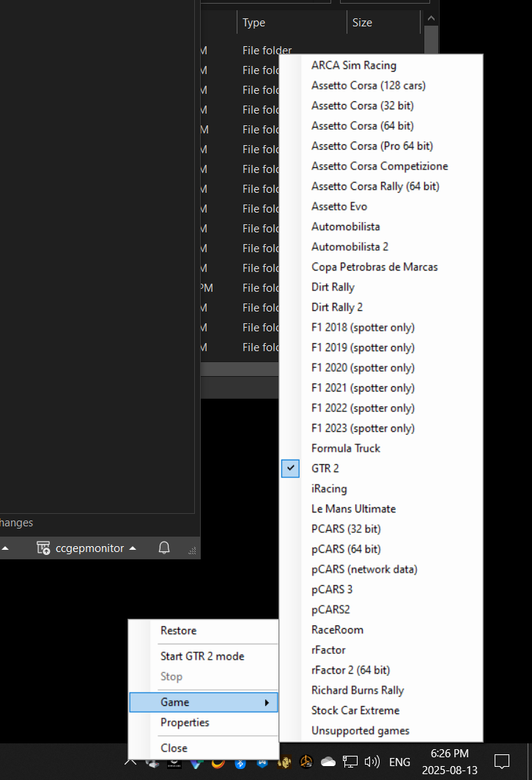Viewport: 532px width, 780px height.
Task: Click the file list scrollbar up arrow
Action: [x=431, y=18]
